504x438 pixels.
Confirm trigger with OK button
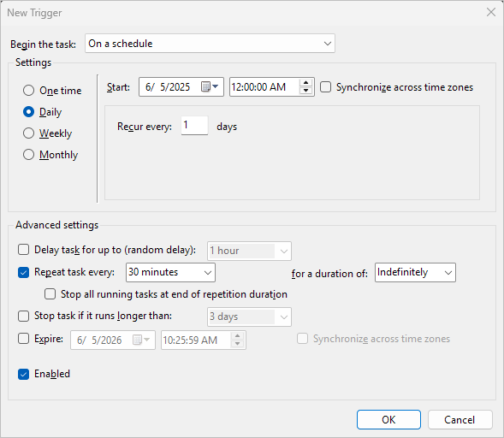388,419
